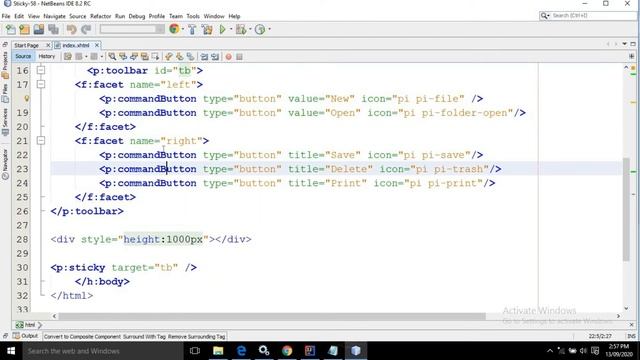Open File Explorer from the taskbar
This screenshot has width=640, height=360.
point(218,351)
